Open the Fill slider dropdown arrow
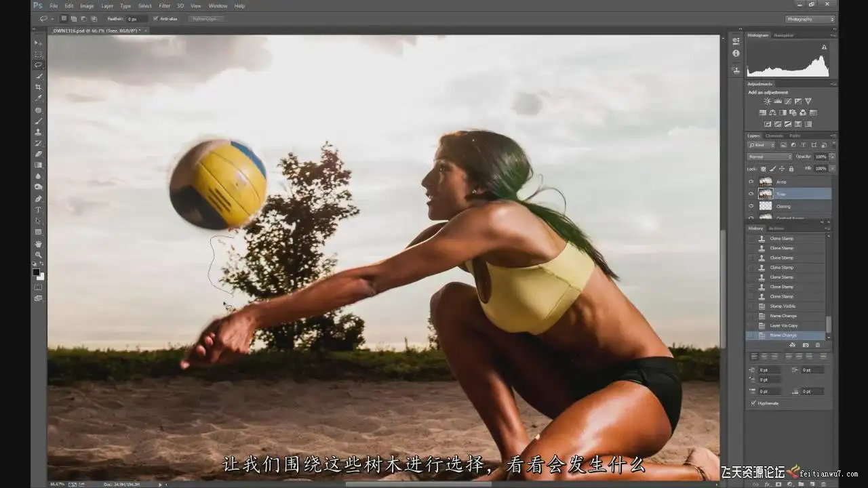 tap(832, 169)
